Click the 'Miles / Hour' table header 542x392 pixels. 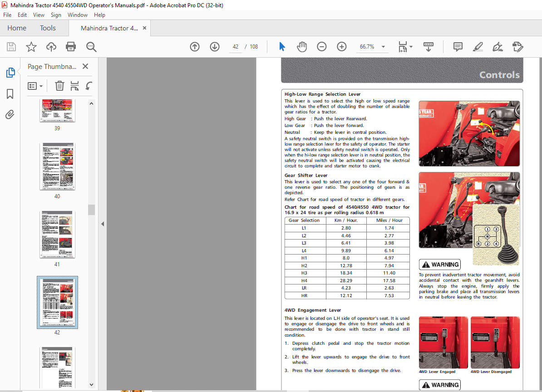click(389, 220)
